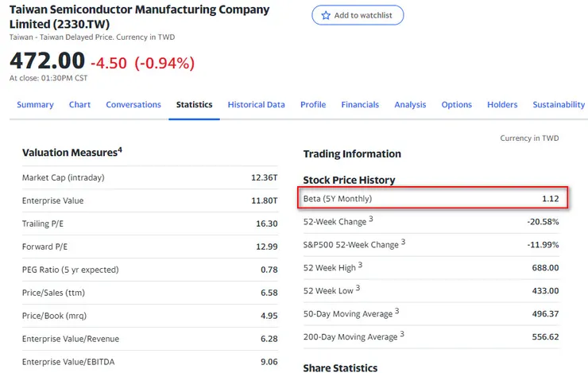Click the Beta (5Y Monthly) row
Image resolution: width=588 pixels, height=373 pixels.
433,198
